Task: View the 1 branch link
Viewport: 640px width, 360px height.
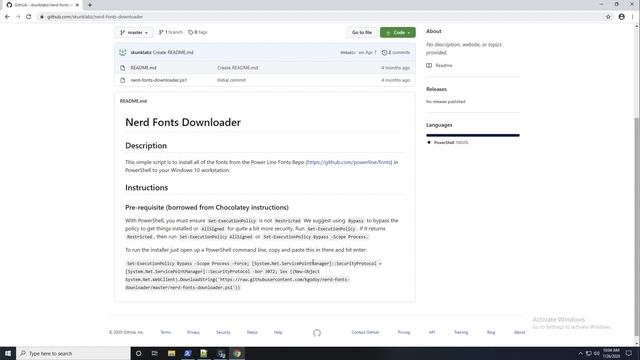Action: tap(171, 32)
